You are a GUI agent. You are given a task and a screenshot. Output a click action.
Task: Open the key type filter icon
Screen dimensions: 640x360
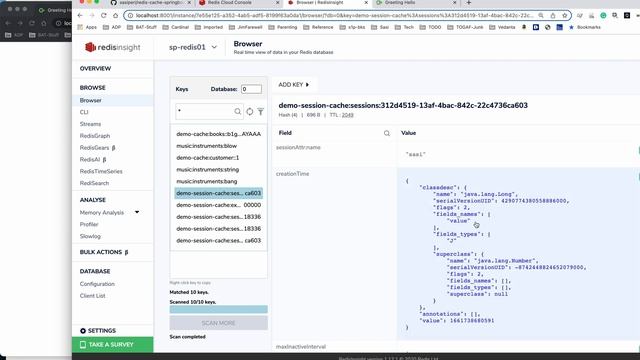(260, 111)
